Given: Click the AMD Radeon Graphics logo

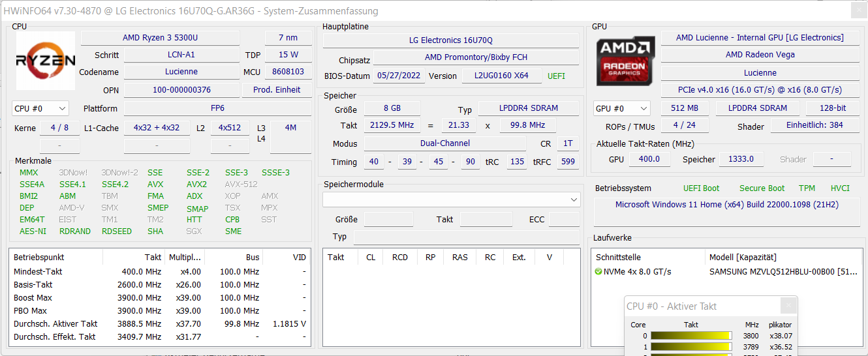Looking at the screenshot, I should (626, 61).
